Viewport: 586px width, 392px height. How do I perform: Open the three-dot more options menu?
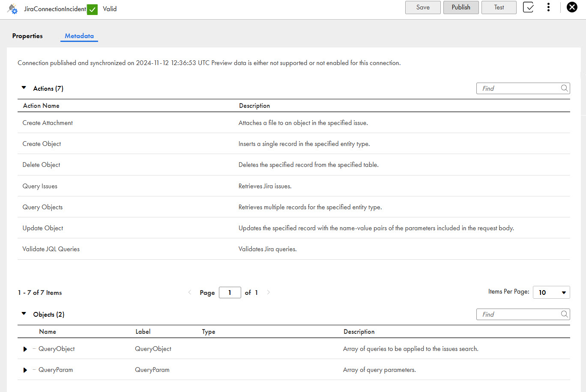pos(548,7)
